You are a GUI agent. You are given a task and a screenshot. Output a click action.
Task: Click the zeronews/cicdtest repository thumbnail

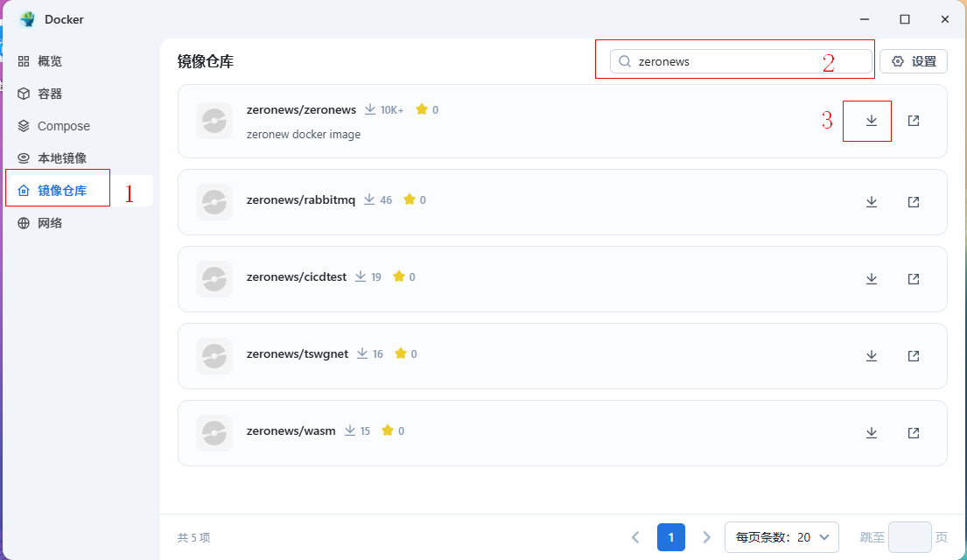[x=214, y=279]
